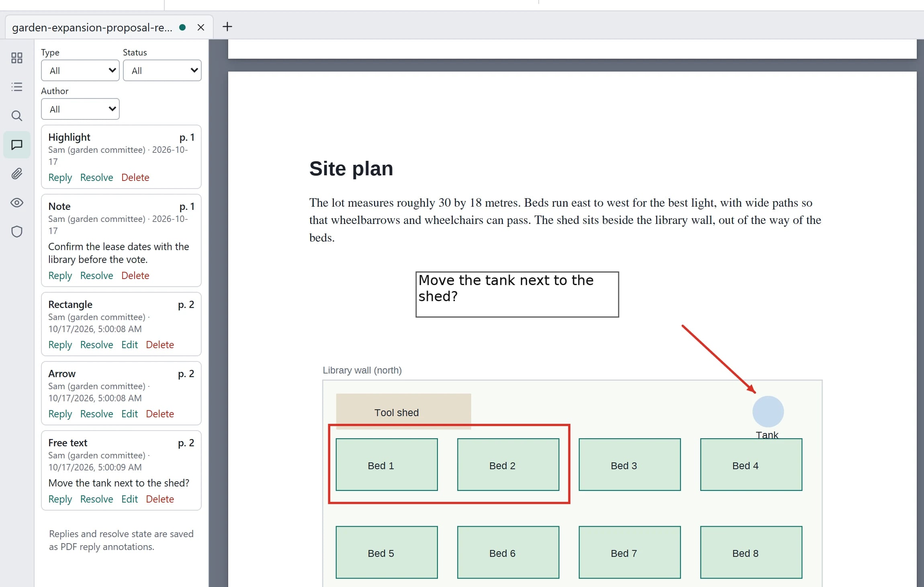
Task: Resolve the Note about lease dates
Action: pos(97,275)
